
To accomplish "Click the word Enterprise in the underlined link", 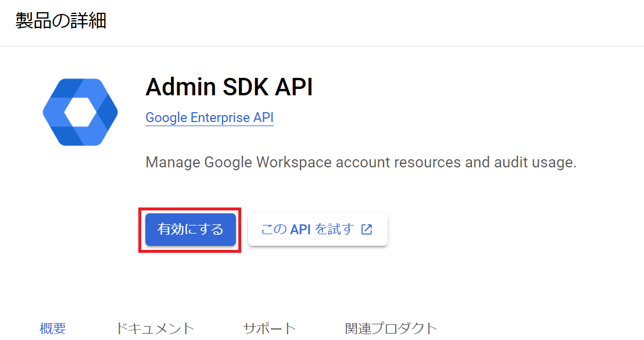I will tap(220, 117).
